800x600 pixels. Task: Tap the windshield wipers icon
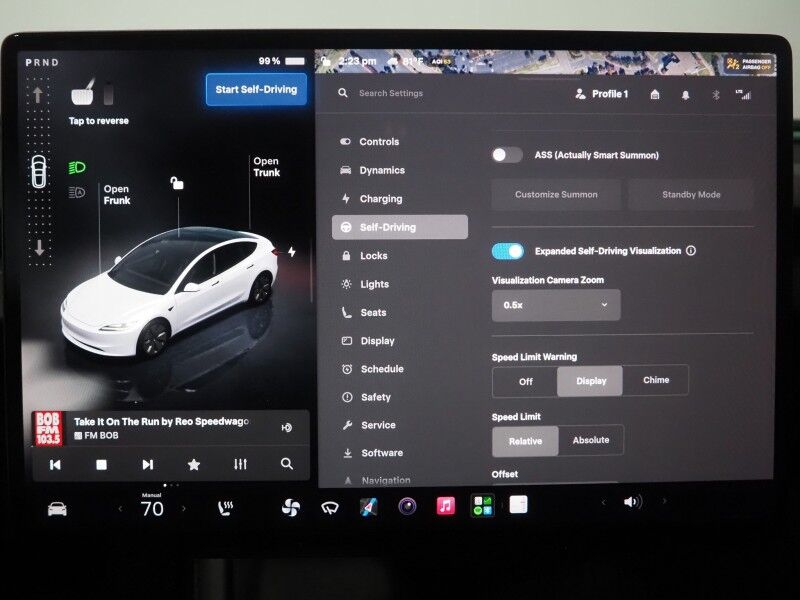tap(330, 508)
